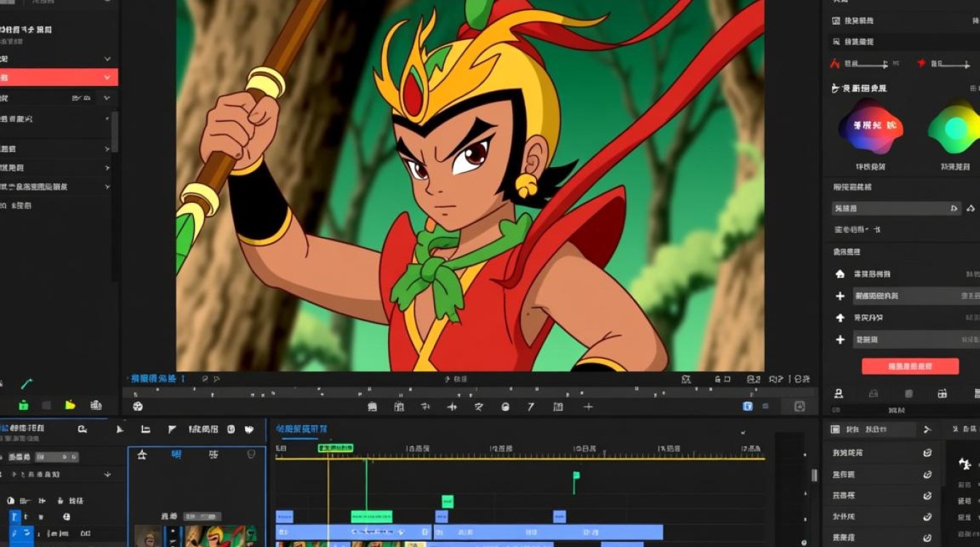Screen dimensions: 980x547
Task: Click the red star icon in right panel
Action: [922, 64]
